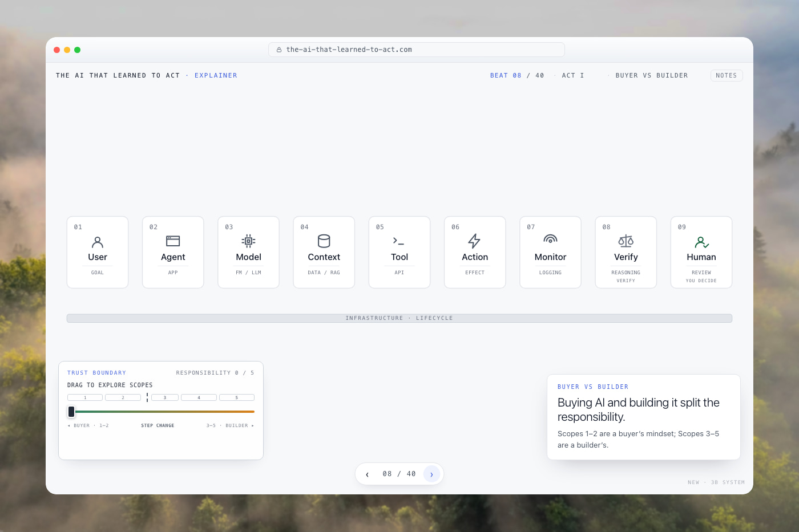Select scope segment 3 in Trust Boundary
Screen dimensions: 799x532
click(x=165, y=397)
